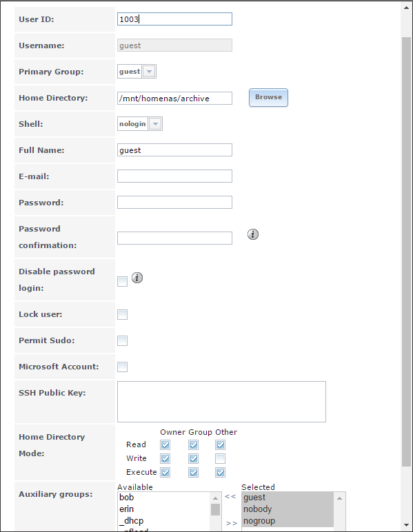
Task: Click the >> move-right arrows for groups
Action: point(232,523)
